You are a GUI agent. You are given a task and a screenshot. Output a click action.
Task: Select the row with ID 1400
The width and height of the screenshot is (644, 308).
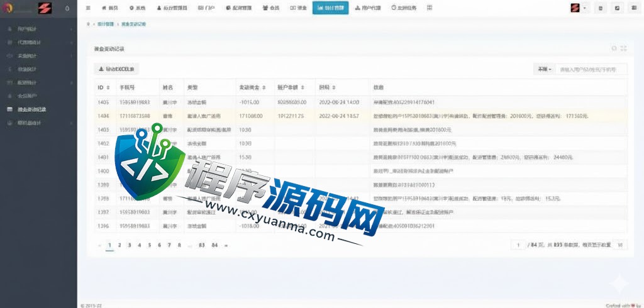[360, 171]
